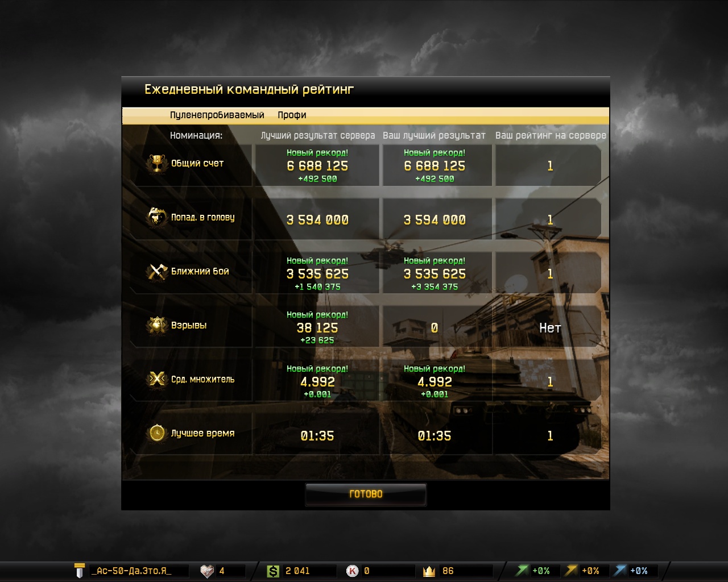Click the blue arrow booster icon

click(621, 571)
